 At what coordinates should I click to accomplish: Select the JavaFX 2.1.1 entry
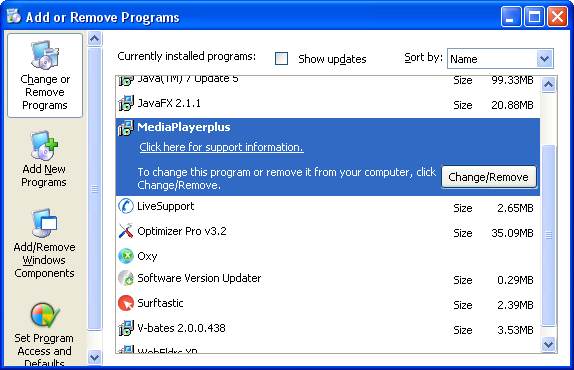pyautogui.click(x=328, y=105)
